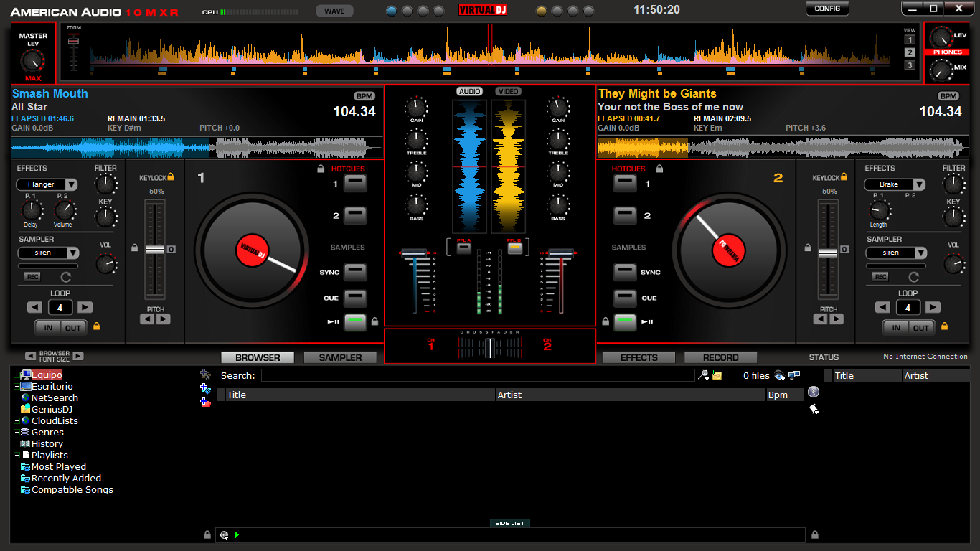Toggle deck 2 KEYLOCK padlock

tap(844, 176)
